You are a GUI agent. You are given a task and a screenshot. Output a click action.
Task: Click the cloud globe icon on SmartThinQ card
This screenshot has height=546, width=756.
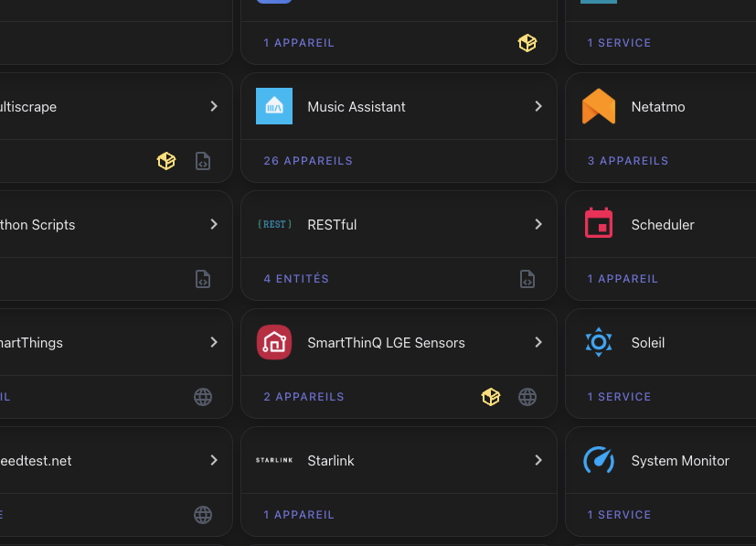[527, 397]
